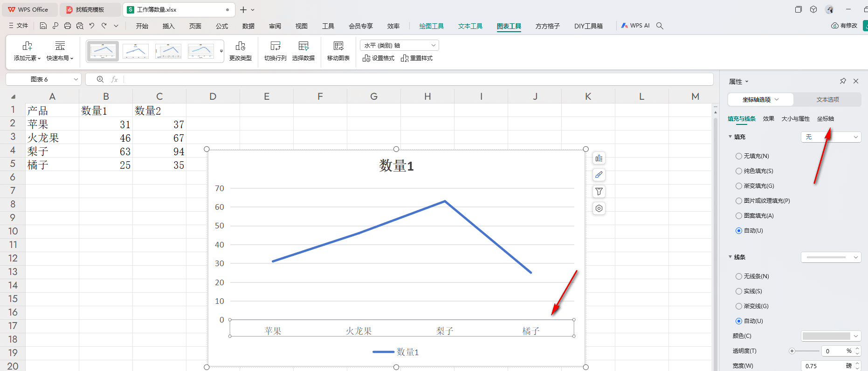Expand the chart styles gallery arrow
This screenshot has width=868, height=371.
[x=221, y=51]
